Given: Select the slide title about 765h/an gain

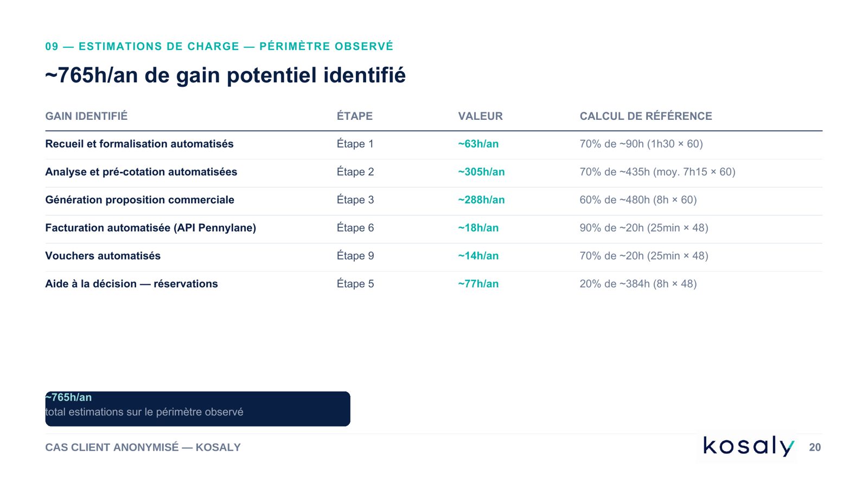Looking at the screenshot, I should pyautogui.click(x=225, y=75).
